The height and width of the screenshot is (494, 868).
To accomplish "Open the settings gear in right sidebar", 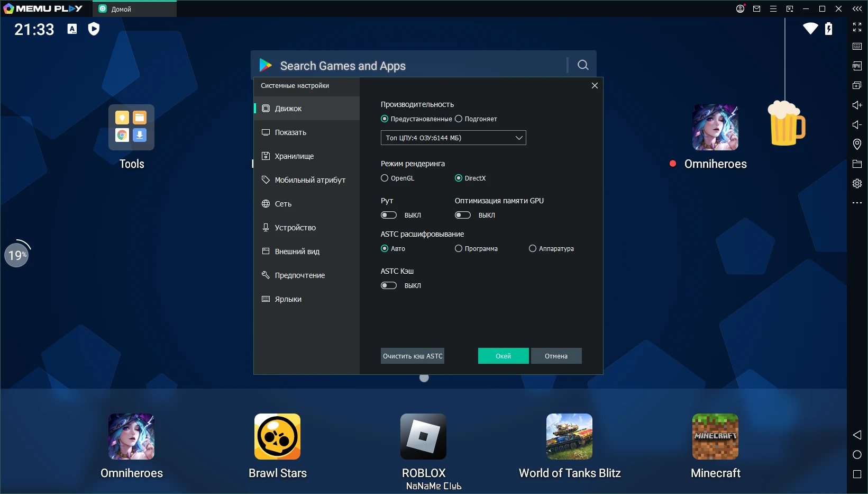I will [x=857, y=183].
